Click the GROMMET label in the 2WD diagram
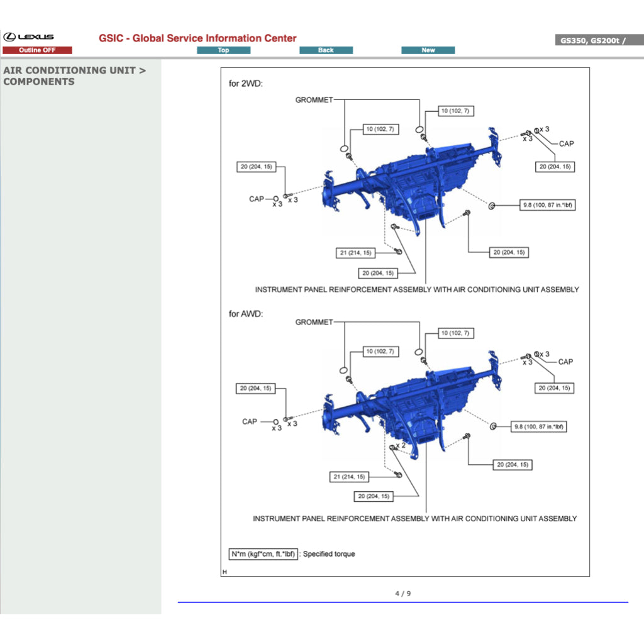Screen dimensions: 644x644 (x=314, y=100)
